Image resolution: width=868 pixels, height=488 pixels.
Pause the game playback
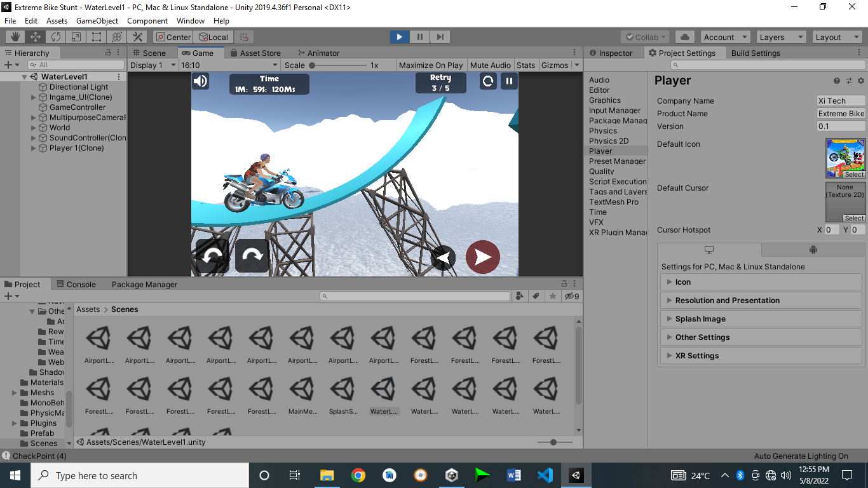coord(419,37)
